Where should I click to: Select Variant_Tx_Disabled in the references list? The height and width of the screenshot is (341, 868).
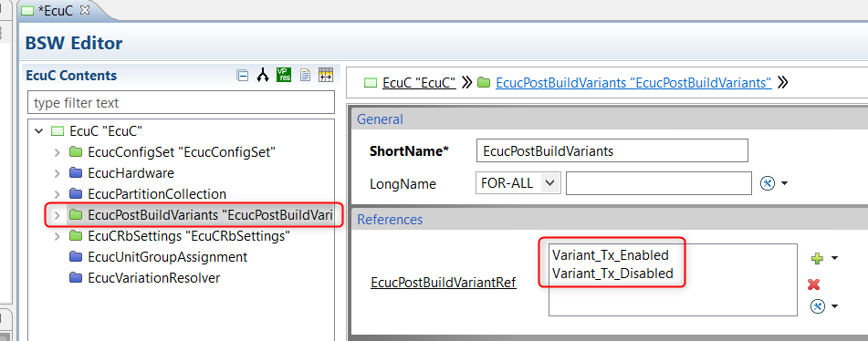point(612,273)
